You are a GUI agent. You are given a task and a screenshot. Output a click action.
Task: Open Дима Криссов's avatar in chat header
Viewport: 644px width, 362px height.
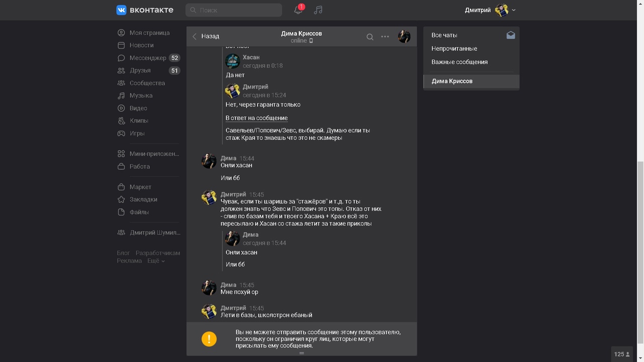pos(404,36)
